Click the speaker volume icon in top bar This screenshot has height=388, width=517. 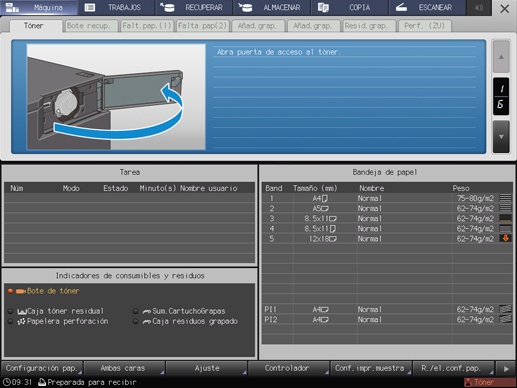(479, 8)
